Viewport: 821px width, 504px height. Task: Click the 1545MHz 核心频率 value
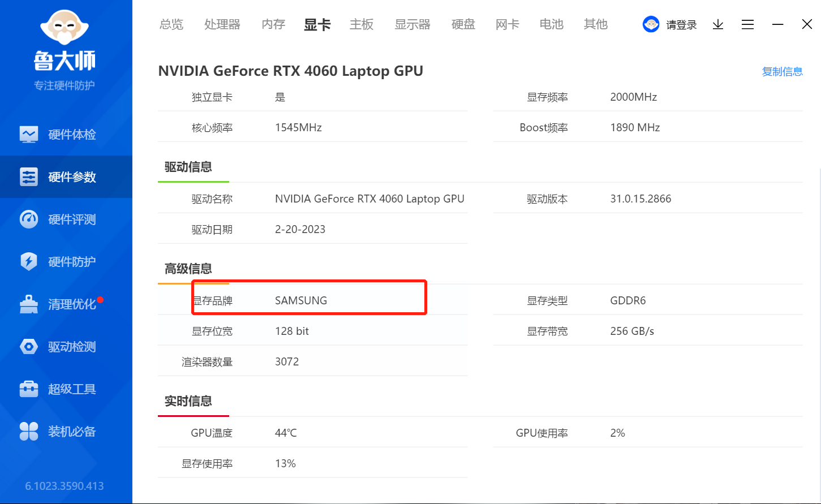point(298,127)
